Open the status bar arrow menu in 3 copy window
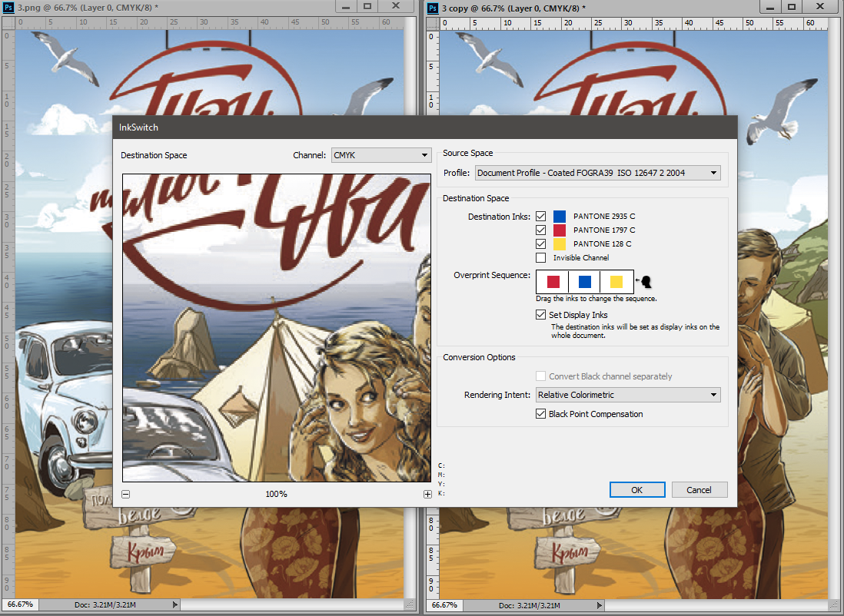 [x=599, y=604]
